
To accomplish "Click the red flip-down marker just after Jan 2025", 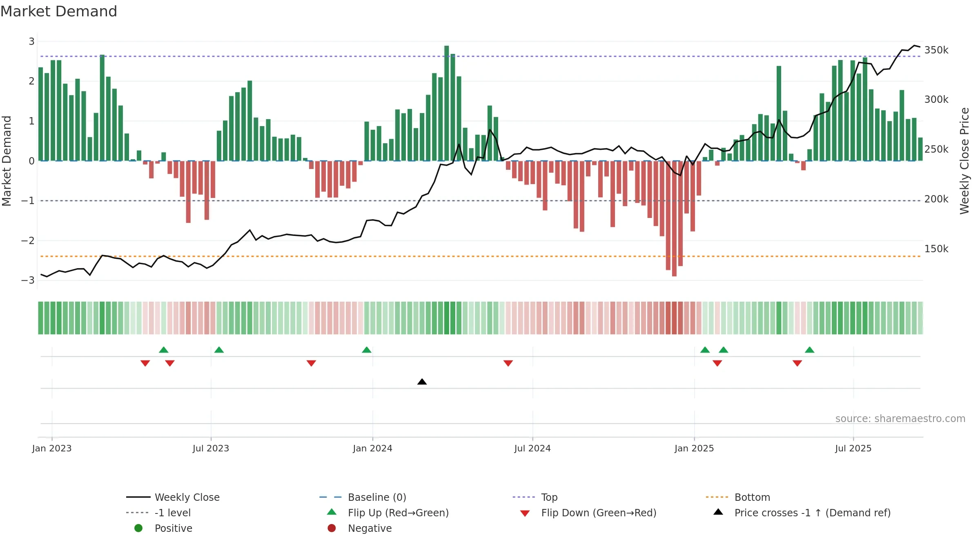I will (x=717, y=363).
